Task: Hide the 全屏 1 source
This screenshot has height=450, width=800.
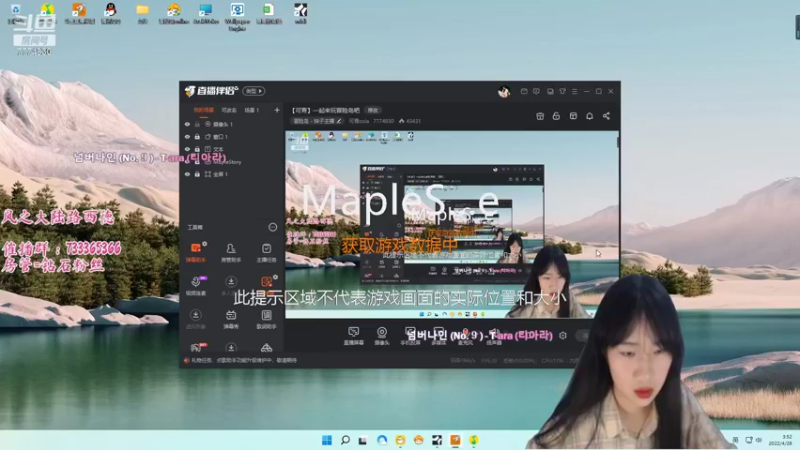Action: [x=187, y=174]
